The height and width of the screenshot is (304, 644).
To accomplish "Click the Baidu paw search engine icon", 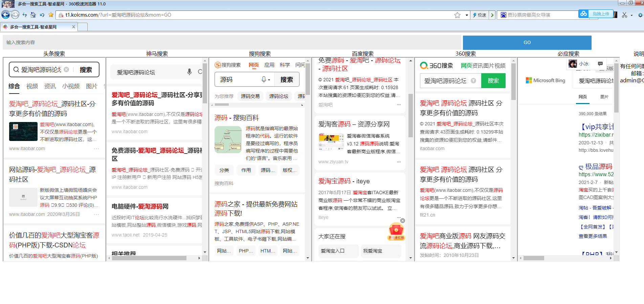I will pyautogui.click(x=503, y=15).
